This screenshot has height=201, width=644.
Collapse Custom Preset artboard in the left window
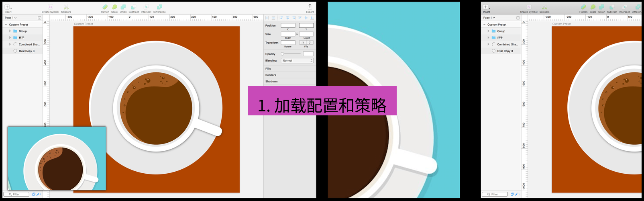pos(6,25)
